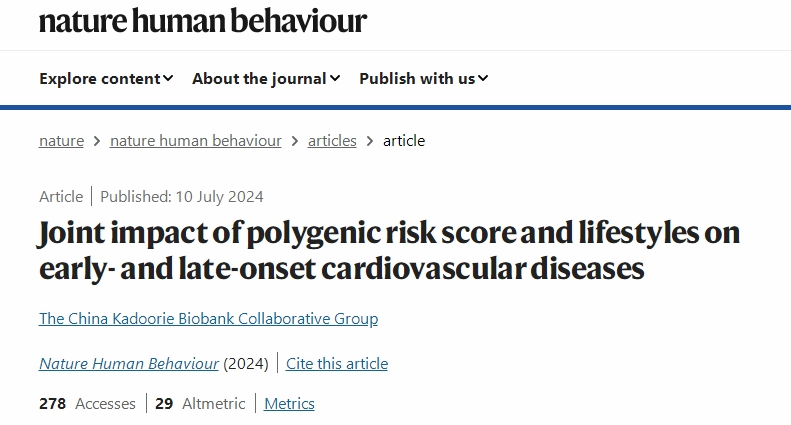Viewport: 791px width, 425px height.
Task: Click the chevron right after the articles breadcrumb
Action: pyautogui.click(x=370, y=141)
